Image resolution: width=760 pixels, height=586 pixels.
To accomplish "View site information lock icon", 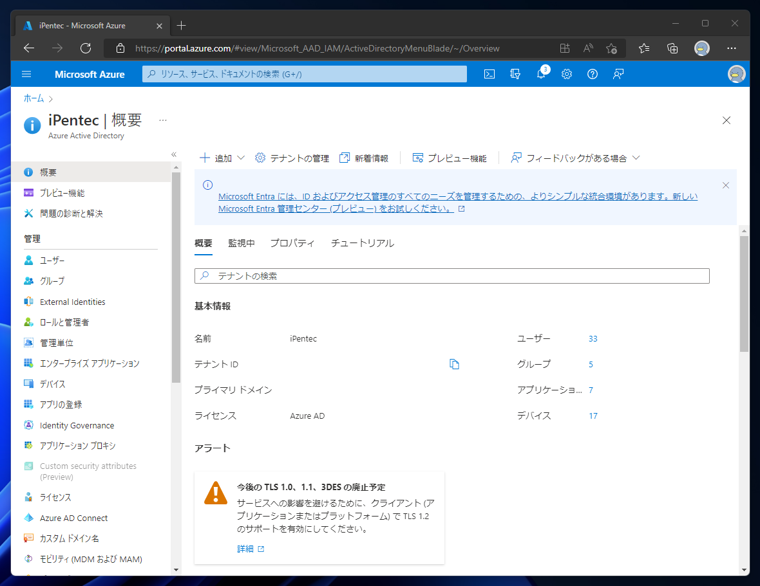I will [x=120, y=48].
